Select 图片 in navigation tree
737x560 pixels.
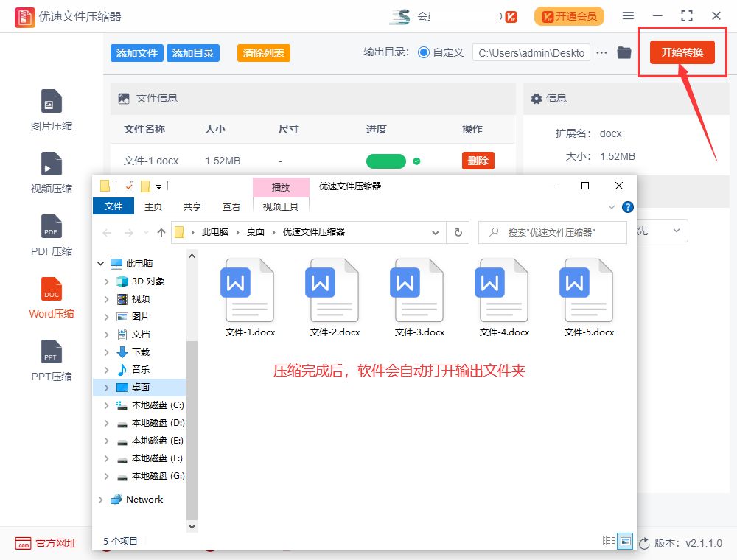tap(140, 317)
